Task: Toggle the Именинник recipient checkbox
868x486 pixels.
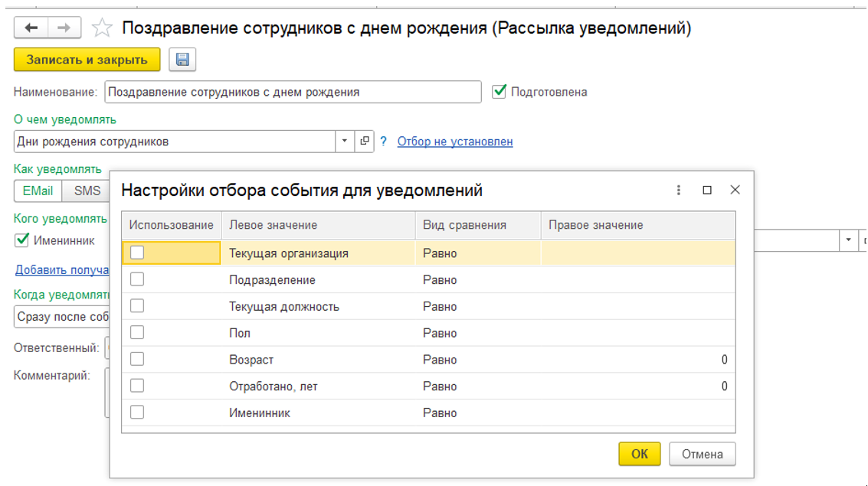Action: [x=22, y=240]
